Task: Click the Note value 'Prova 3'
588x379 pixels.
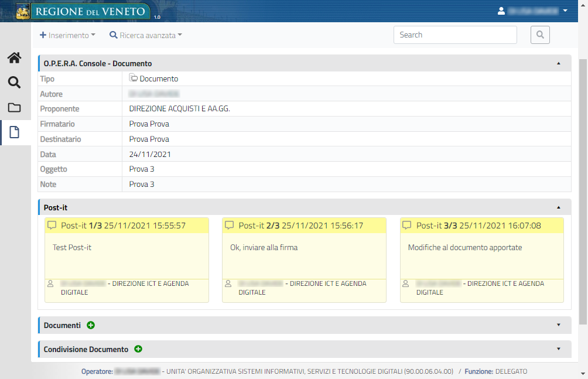Action: pyautogui.click(x=142, y=185)
